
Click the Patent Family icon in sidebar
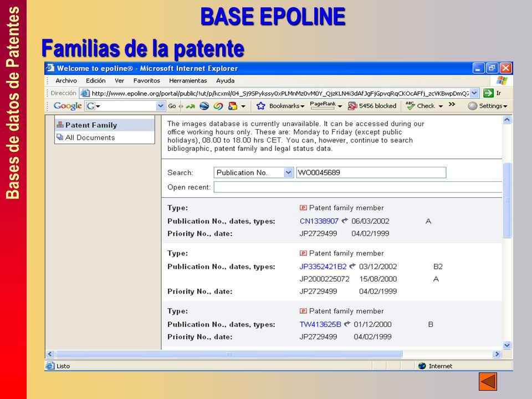pyautogui.click(x=60, y=125)
